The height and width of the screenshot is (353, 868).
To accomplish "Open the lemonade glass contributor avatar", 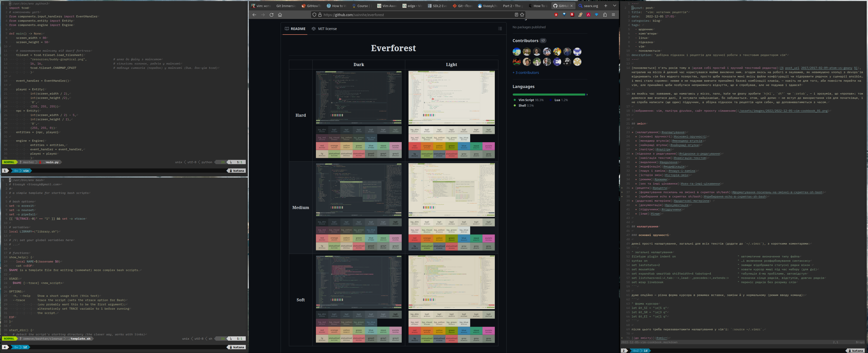I will point(517,51).
